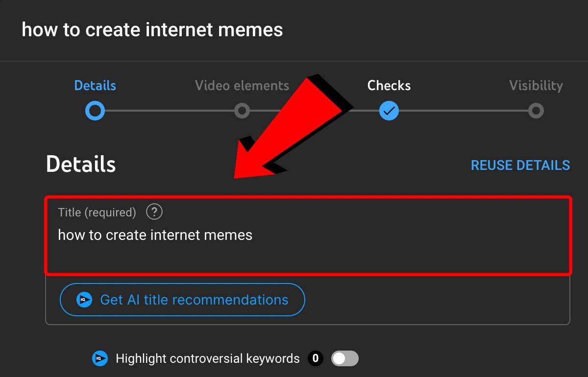Click into the Title text field
This screenshot has height=377, width=588.
pyautogui.click(x=308, y=236)
